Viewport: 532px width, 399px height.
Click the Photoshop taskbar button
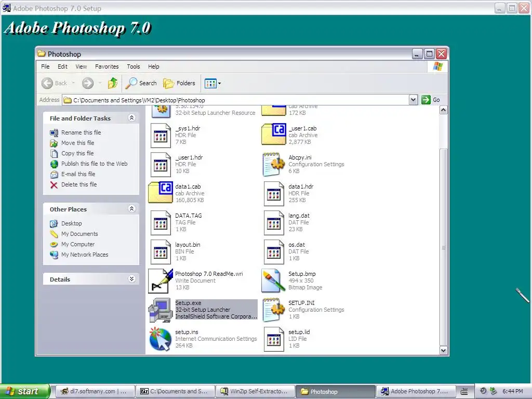tap(336, 391)
